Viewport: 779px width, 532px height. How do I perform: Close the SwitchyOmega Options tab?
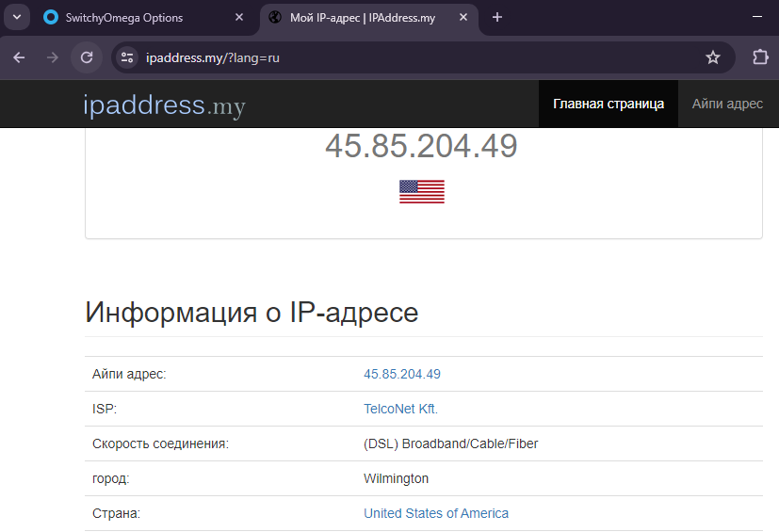[x=239, y=17]
